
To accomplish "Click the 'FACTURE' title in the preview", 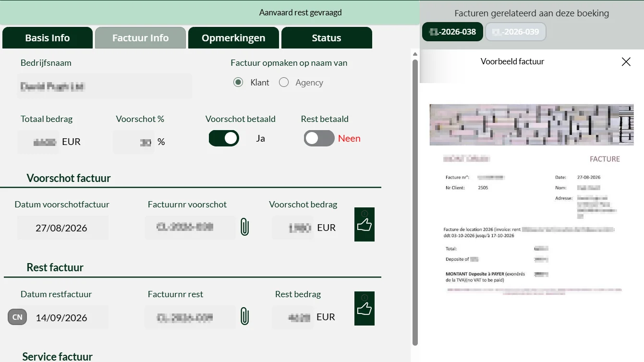I will point(605,159).
